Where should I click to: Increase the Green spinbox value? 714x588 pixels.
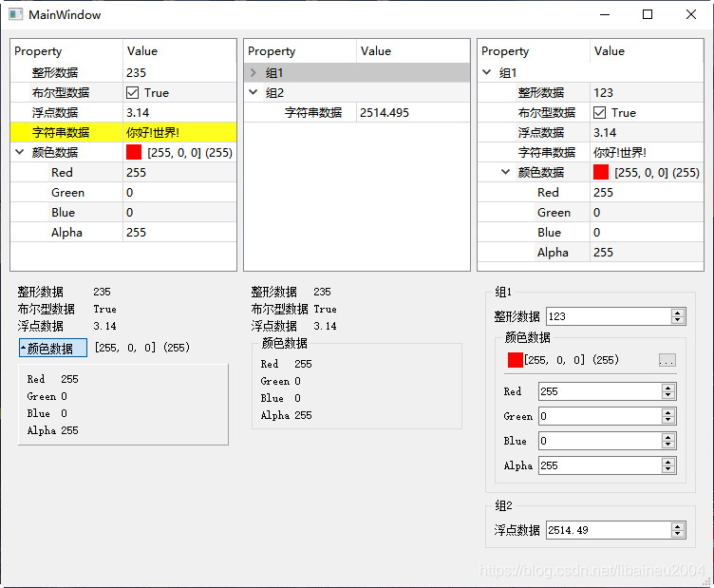pos(668,412)
